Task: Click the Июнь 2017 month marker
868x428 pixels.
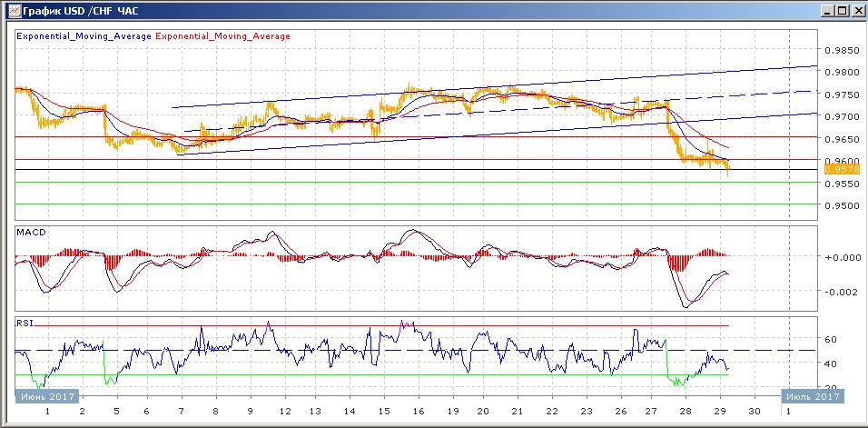Action: (x=47, y=396)
